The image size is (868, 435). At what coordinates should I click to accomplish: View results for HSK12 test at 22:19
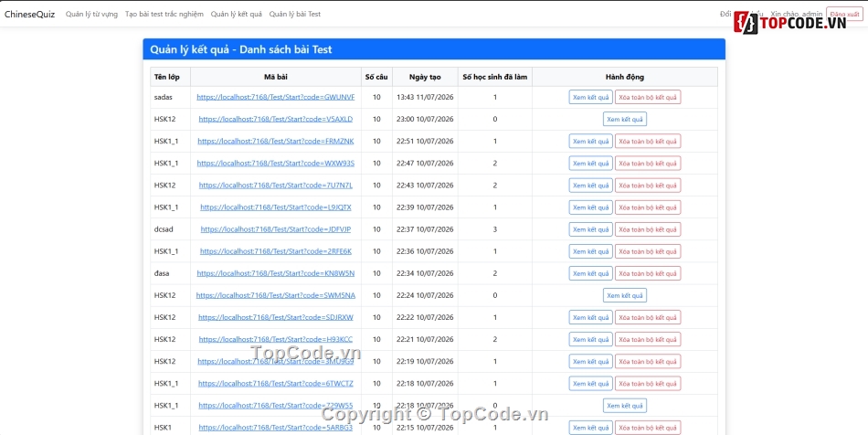click(x=590, y=361)
